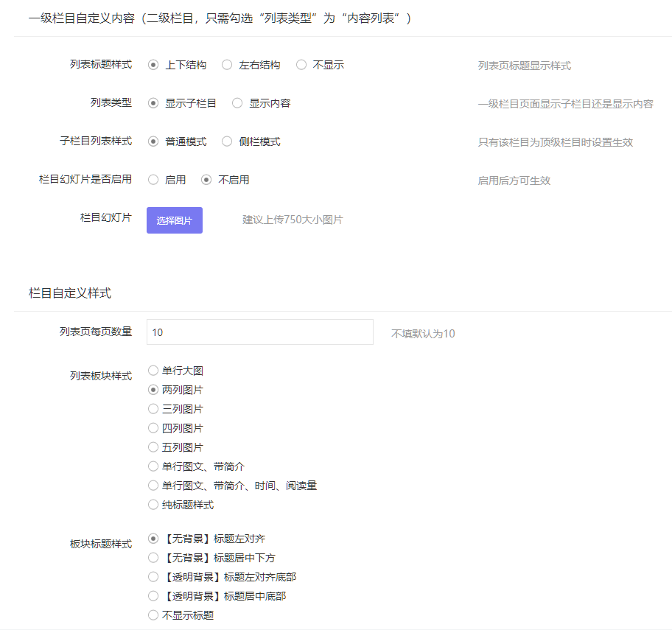
Task: Click the hint 启用后方可生效
Action: tap(514, 181)
